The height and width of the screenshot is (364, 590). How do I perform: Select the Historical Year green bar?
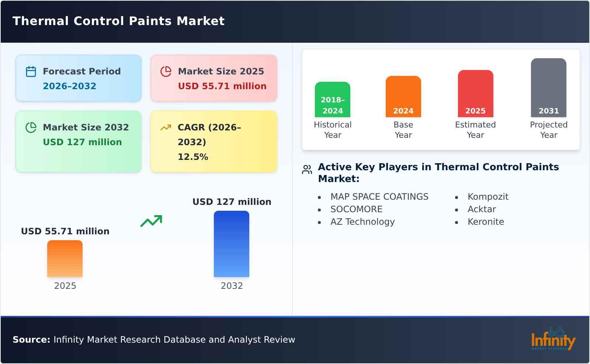tap(332, 99)
